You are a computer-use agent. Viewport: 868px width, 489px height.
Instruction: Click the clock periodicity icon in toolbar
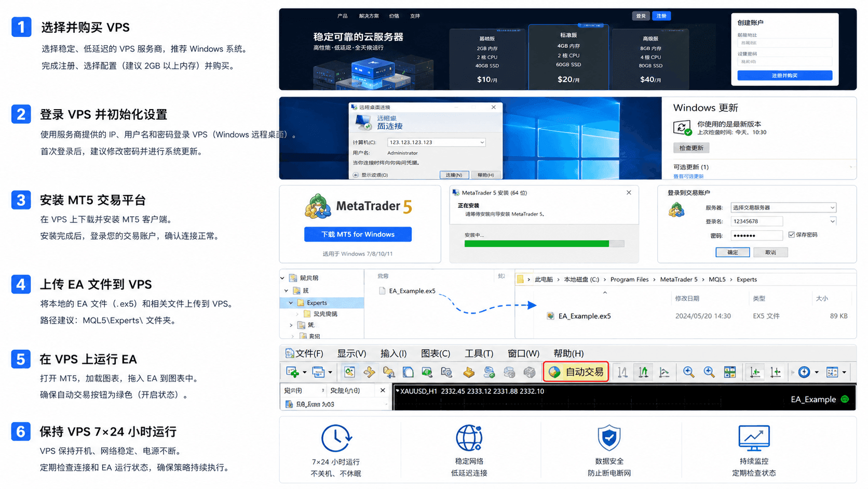804,372
